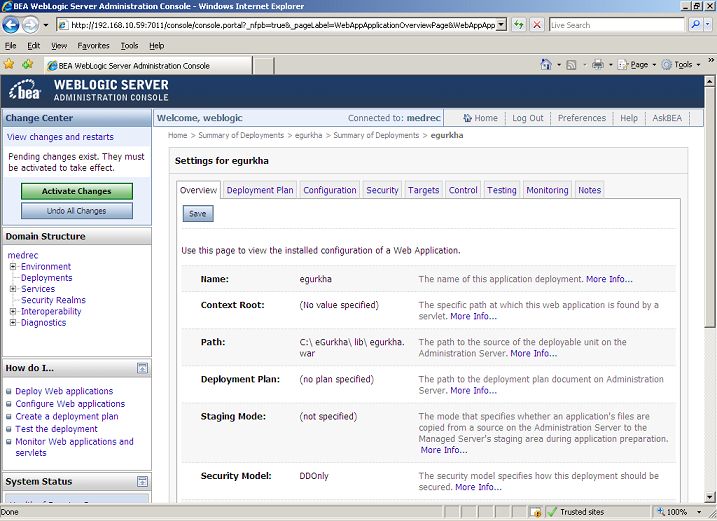Click the browser Forward arrow button
Image resolution: width=717 pixels, height=521 pixels.
[x=30, y=25]
